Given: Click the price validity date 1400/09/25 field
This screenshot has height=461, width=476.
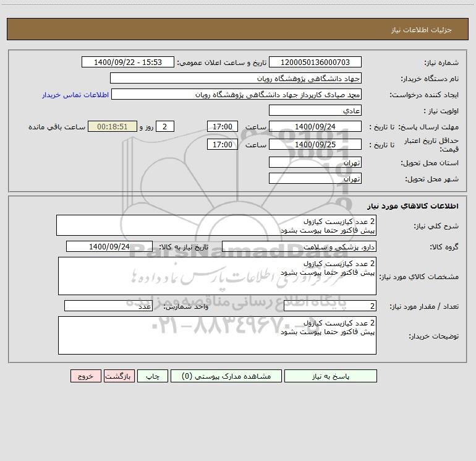Looking at the screenshot, I should tap(315, 144).
